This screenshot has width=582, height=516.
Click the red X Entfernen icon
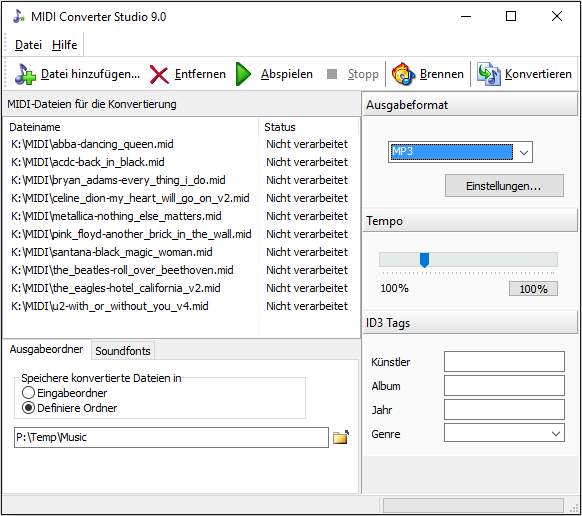pos(159,74)
